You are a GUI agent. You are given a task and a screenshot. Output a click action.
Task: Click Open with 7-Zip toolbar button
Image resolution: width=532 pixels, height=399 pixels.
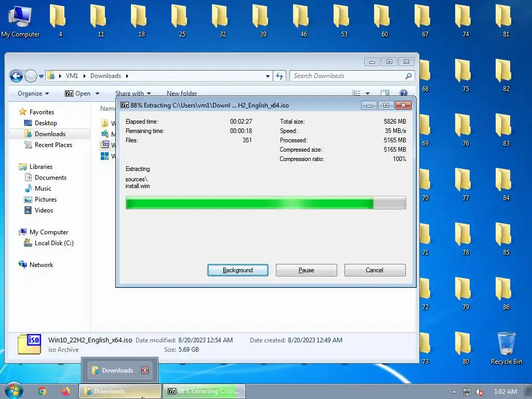78,94
